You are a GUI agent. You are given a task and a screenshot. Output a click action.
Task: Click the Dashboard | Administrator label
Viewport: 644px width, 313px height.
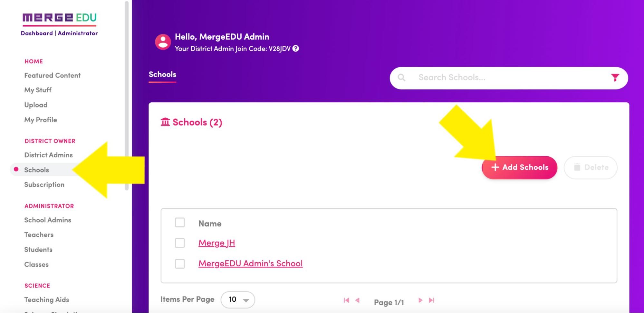[59, 33]
